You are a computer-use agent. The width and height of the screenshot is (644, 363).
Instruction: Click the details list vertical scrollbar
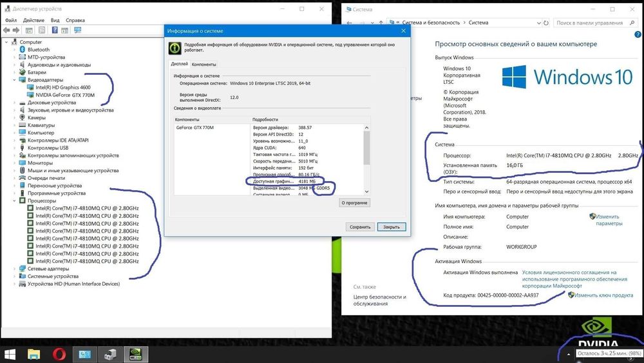[x=367, y=159]
